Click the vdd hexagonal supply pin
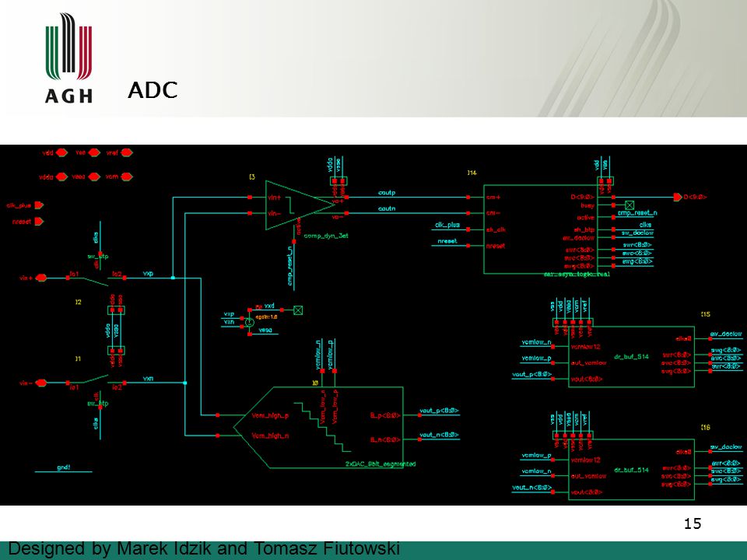Viewport: 747px width, 560px height. click(x=61, y=153)
